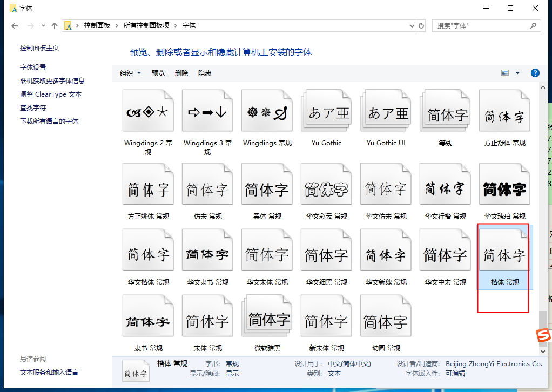Open 调整 ClearType 文本 link

pyautogui.click(x=51, y=94)
